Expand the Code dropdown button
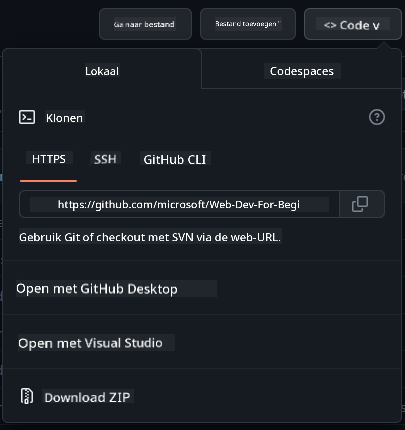Image resolution: width=405 pixels, height=430 pixels. 353,24
